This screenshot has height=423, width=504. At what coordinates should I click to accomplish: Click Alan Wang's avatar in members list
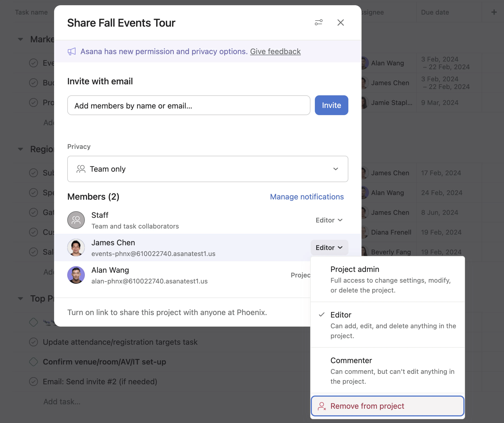coord(76,275)
